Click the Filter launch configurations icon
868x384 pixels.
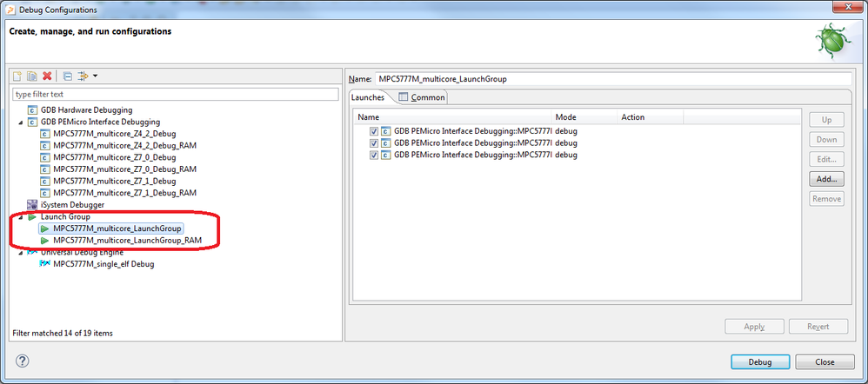tap(83, 76)
